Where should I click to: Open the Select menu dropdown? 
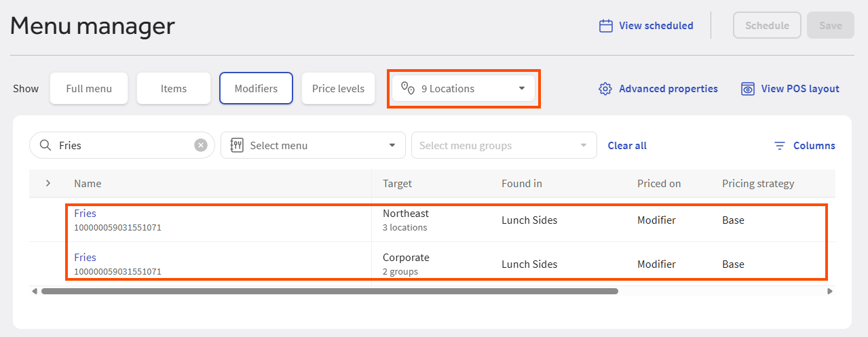tap(313, 145)
